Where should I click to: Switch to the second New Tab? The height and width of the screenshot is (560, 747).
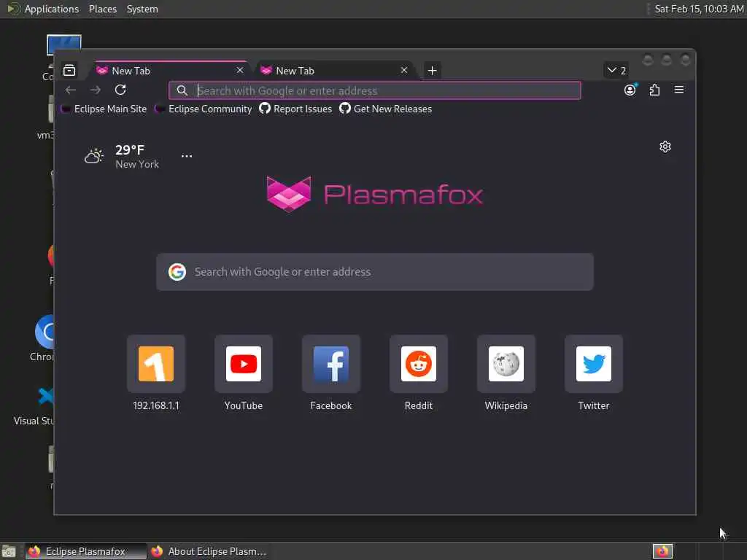click(335, 71)
